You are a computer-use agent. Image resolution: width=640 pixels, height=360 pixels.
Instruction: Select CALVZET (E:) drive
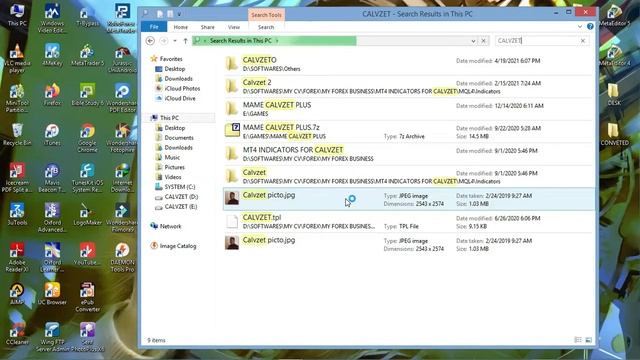pos(181,207)
